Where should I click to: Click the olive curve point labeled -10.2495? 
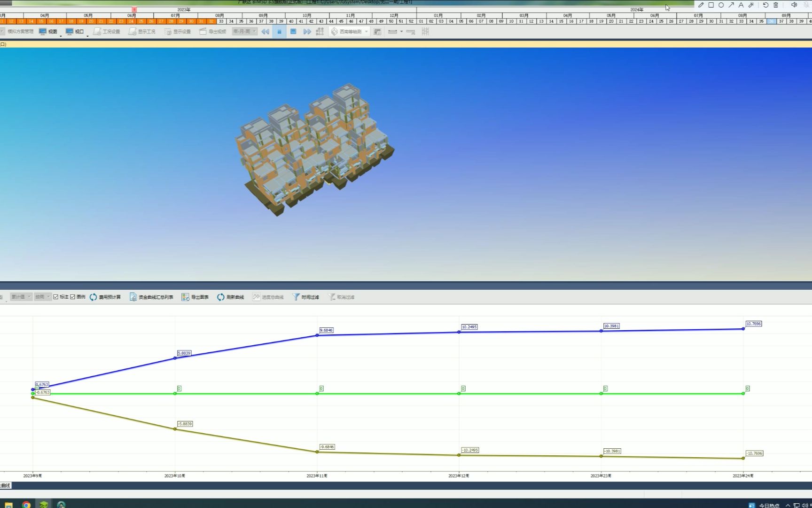pyautogui.click(x=459, y=455)
